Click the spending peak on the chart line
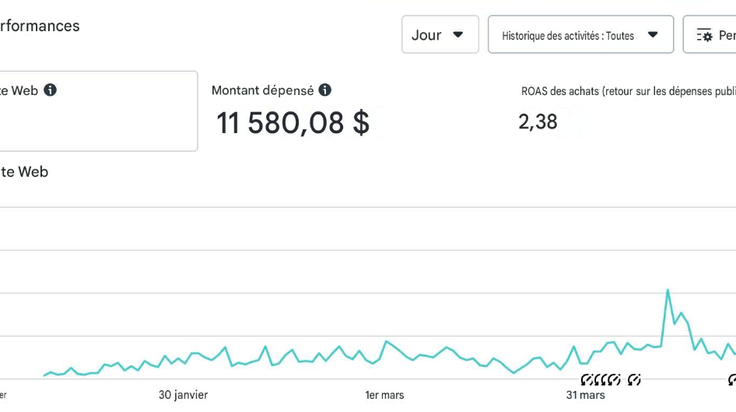The image size is (736, 412). click(x=667, y=290)
